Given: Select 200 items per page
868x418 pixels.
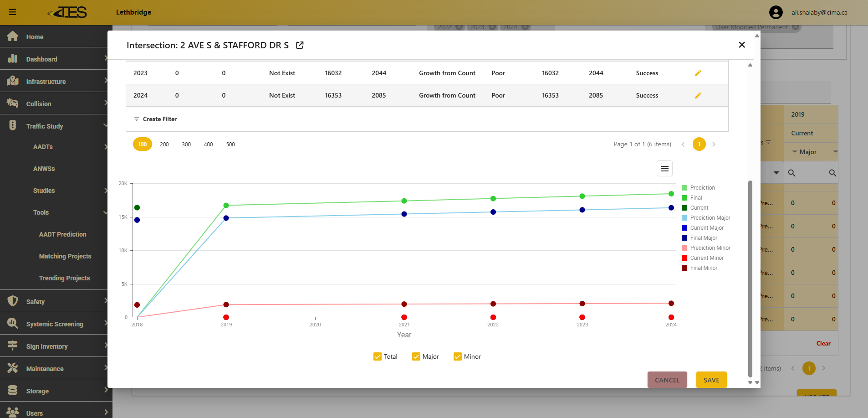Looking at the screenshot, I should [x=164, y=144].
